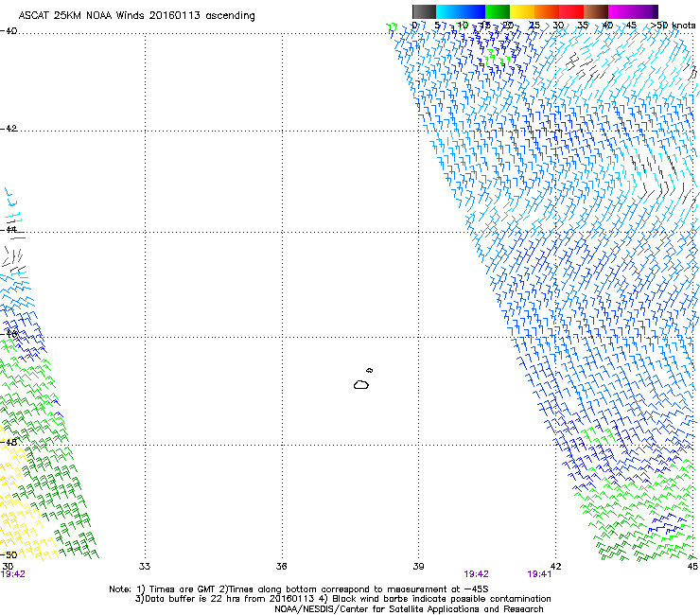The image size is (700, 615).
Task: Click the "ASCAT 25KM NOAA Winds 20160113 ascending" title
Action: click(136, 16)
